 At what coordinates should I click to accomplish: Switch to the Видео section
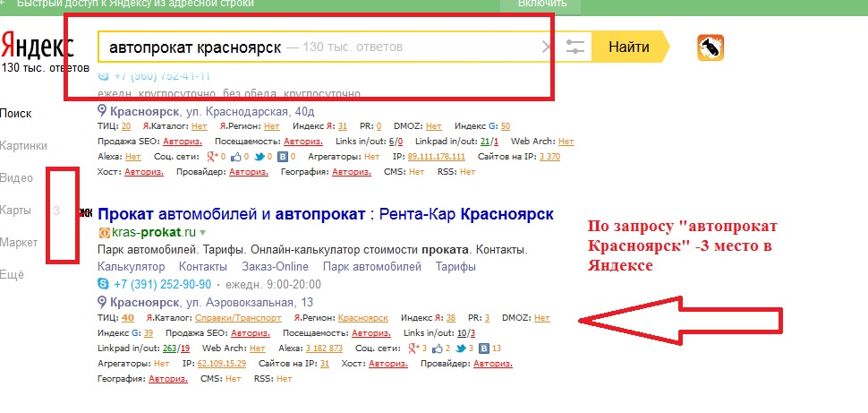click(17, 178)
